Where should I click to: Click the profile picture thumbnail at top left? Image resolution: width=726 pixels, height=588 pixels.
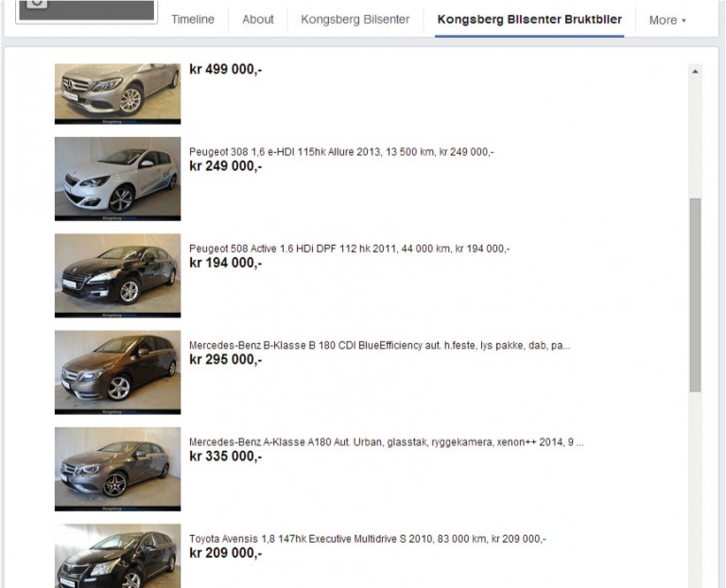[x=86, y=9]
